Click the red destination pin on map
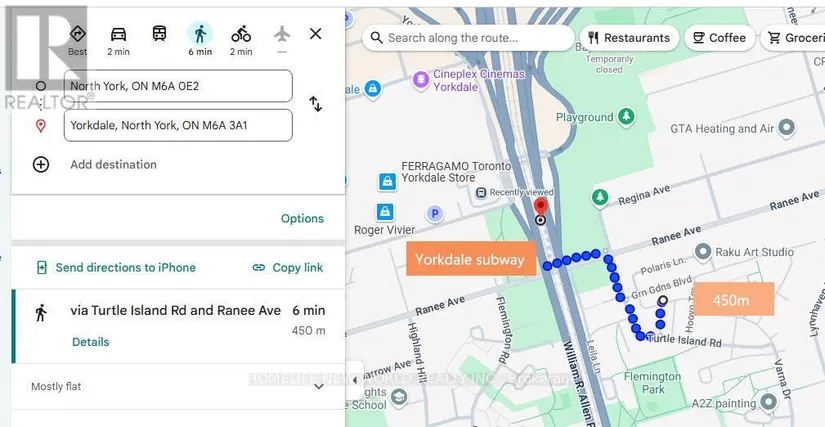 [540, 206]
